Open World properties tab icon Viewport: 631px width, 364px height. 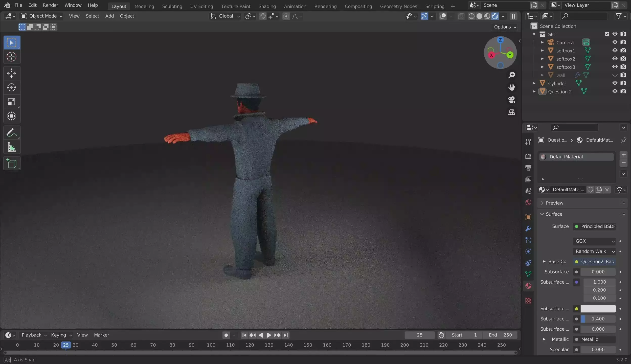point(528,202)
